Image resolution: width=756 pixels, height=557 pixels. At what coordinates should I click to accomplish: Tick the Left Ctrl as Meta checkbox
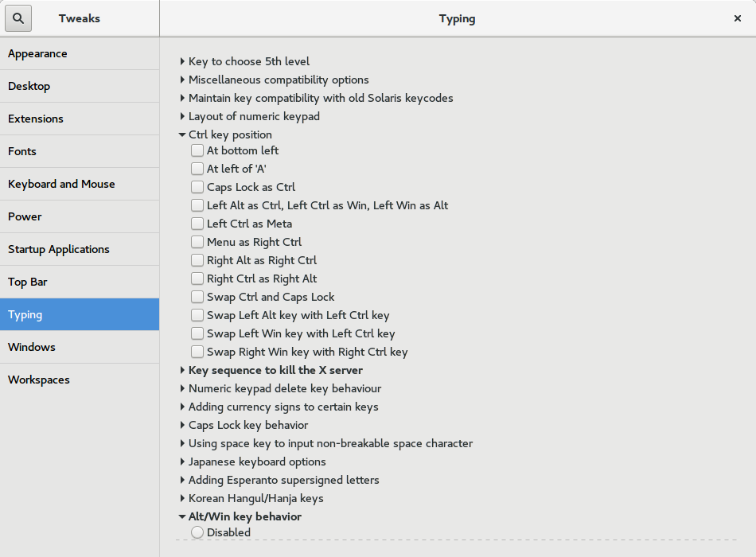click(197, 224)
